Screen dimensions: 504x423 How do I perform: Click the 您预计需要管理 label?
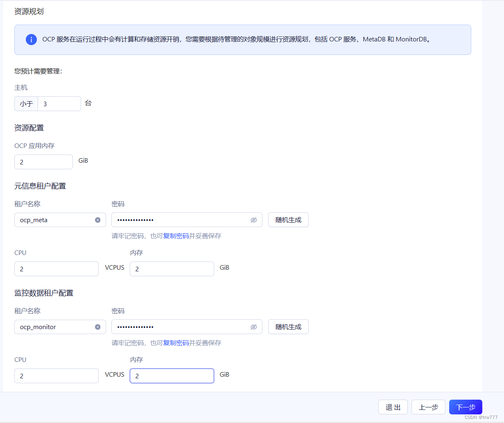click(38, 71)
